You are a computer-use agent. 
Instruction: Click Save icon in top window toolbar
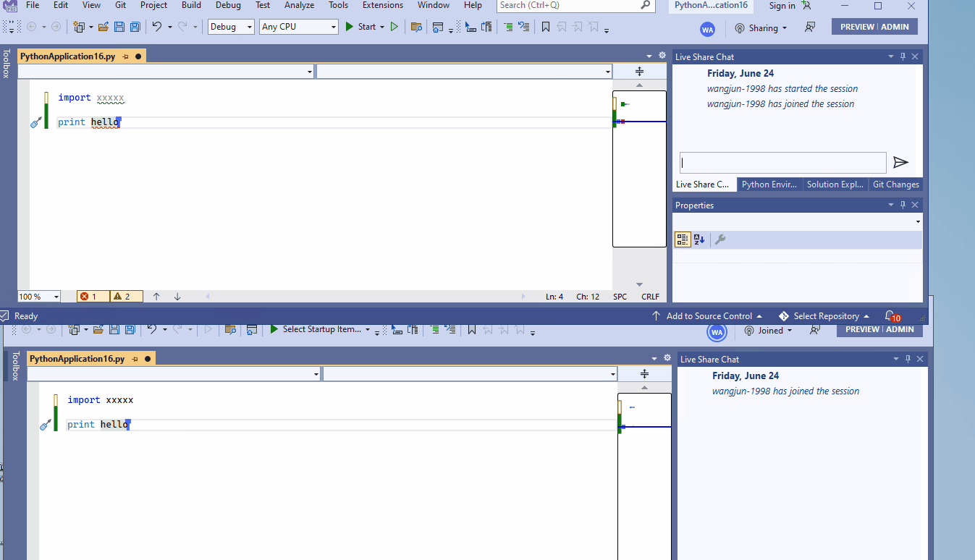click(x=119, y=27)
